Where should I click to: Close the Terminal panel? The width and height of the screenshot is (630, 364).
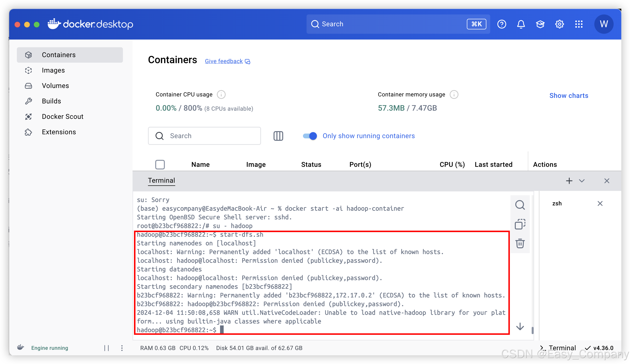pos(607,181)
